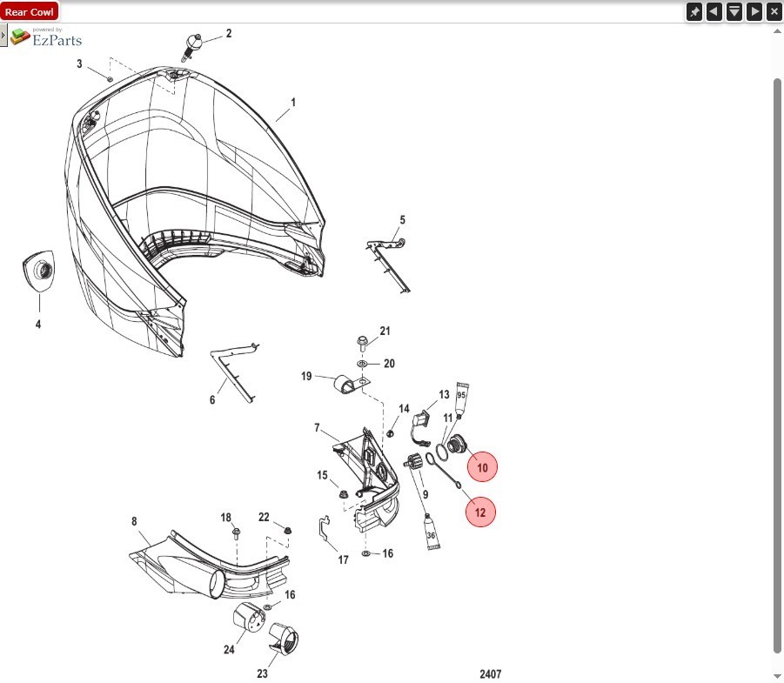This screenshot has width=784, height=683.
Task: Click the cowl emblem part numbered 4
Action: (37, 272)
